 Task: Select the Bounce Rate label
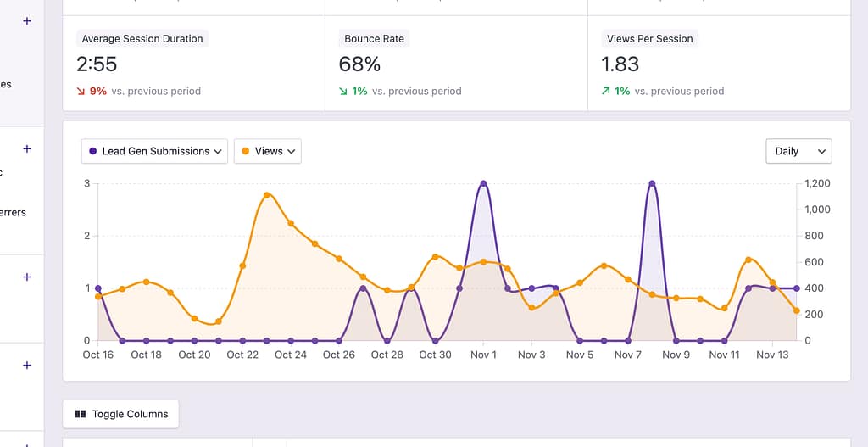(374, 39)
